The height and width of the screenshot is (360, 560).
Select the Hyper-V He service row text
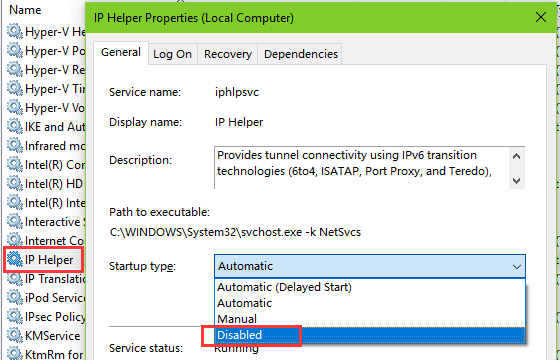[x=55, y=32]
